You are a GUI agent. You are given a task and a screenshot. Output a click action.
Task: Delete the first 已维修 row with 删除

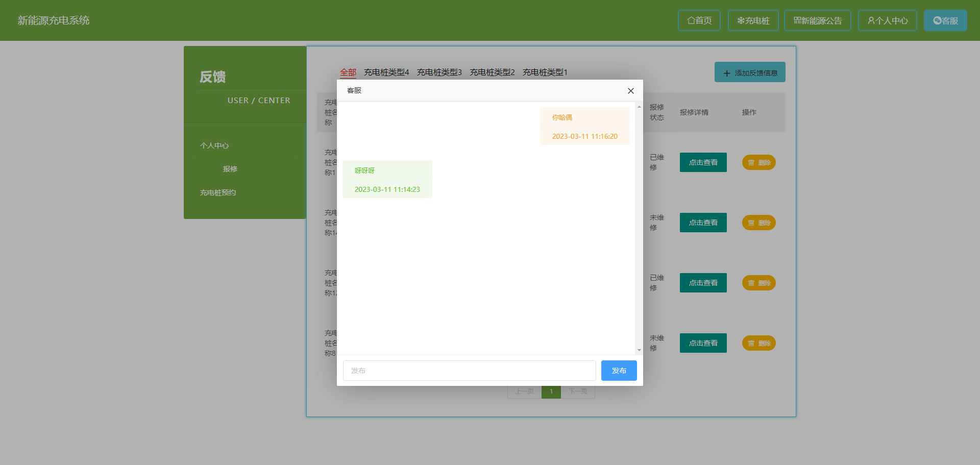click(x=758, y=162)
